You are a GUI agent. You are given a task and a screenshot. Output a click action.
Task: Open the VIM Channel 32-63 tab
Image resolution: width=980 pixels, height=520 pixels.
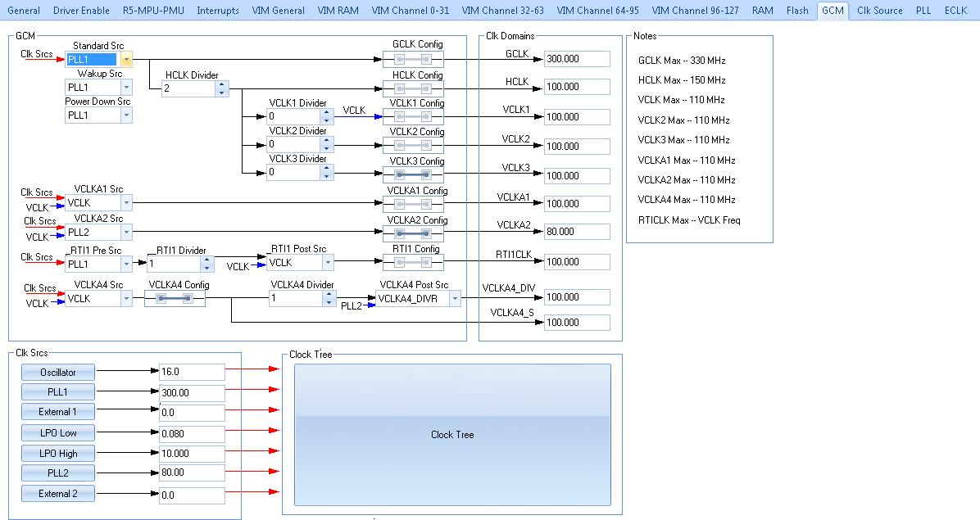point(502,11)
